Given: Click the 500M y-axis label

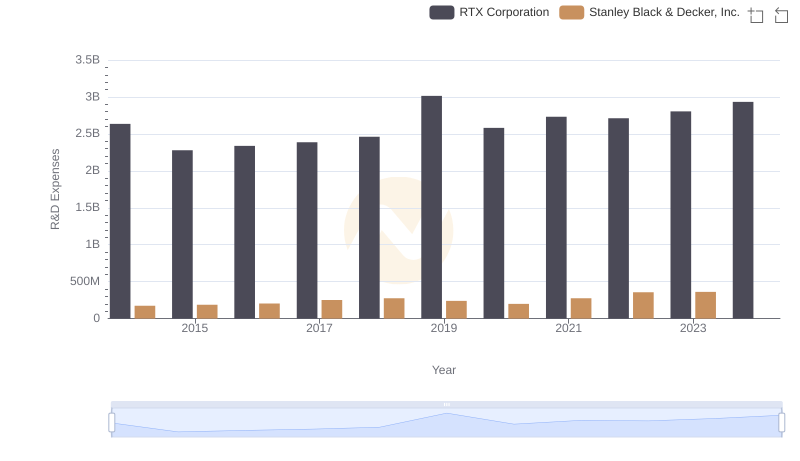Looking at the screenshot, I should pos(85,281).
